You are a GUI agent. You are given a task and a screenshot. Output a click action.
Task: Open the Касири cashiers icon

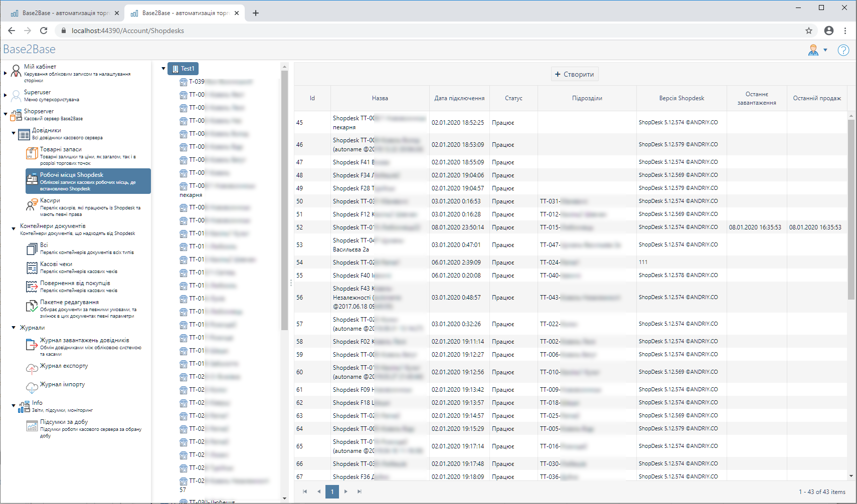point(32,204)
